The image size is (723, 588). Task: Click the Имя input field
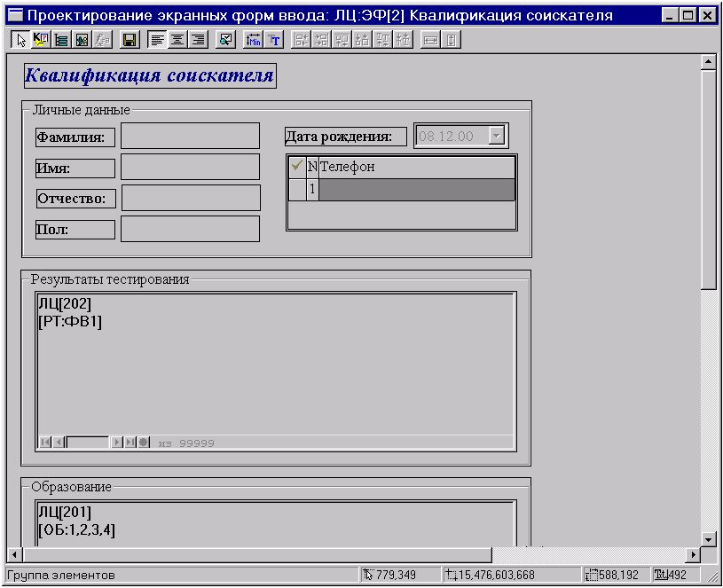[190, 167]
